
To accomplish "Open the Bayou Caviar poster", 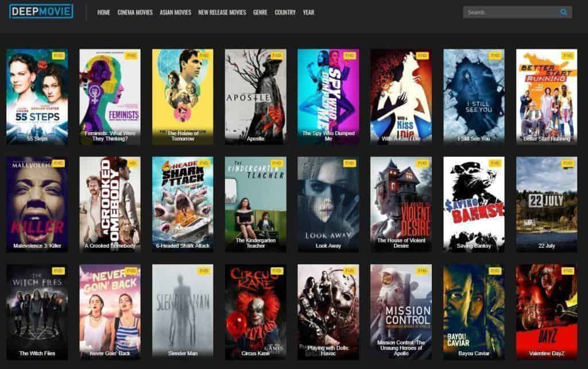I will pos(474,312).
